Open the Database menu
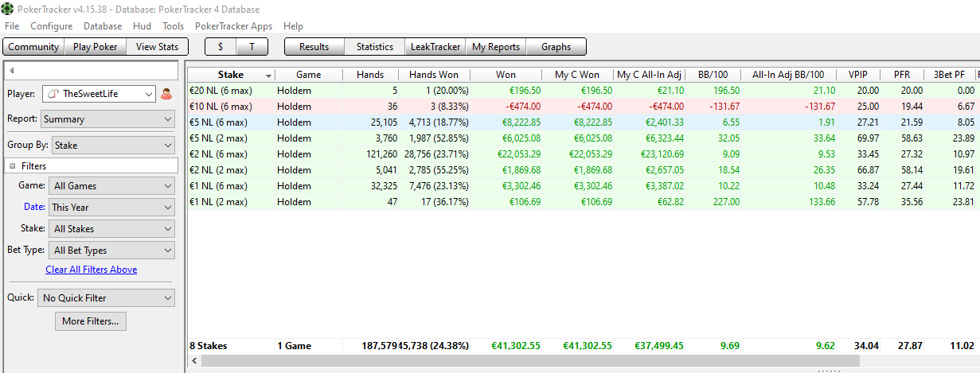This screenshot has width=980, height=373. click(x=103, y=26)
